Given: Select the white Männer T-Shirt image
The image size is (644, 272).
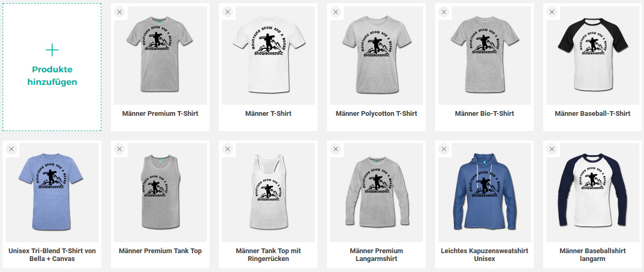Looking at the screenshot, I should coord(268,56).
